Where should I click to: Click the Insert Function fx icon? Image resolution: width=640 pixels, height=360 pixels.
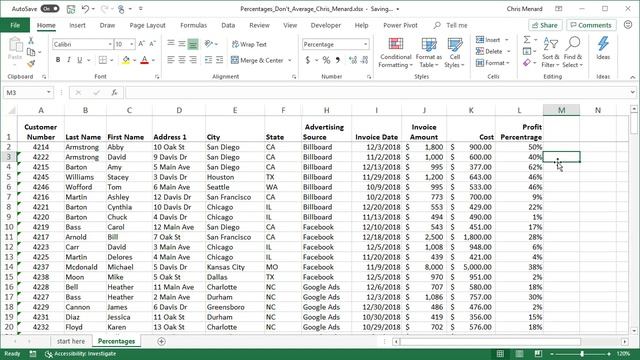coord(115,93)
